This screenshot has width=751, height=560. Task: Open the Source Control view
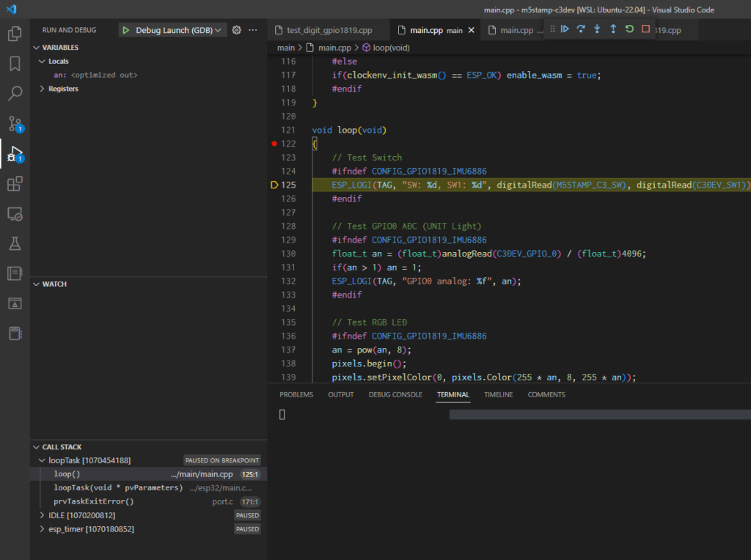[x=15, y=123]
